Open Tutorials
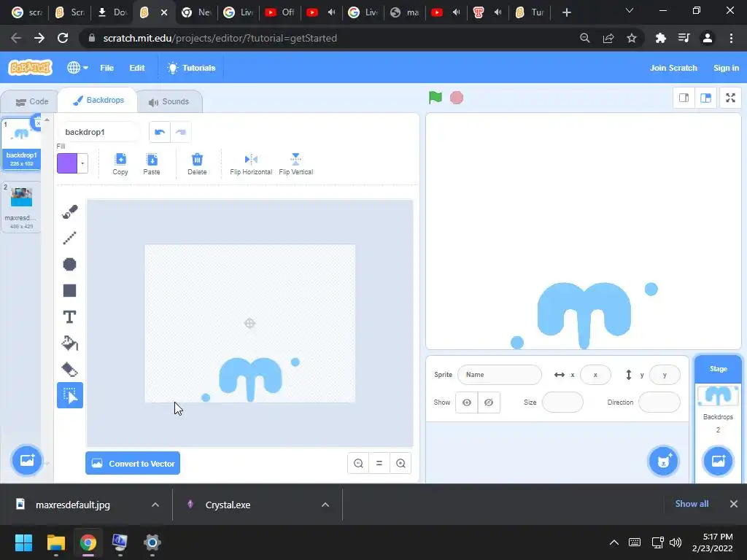 192,68
